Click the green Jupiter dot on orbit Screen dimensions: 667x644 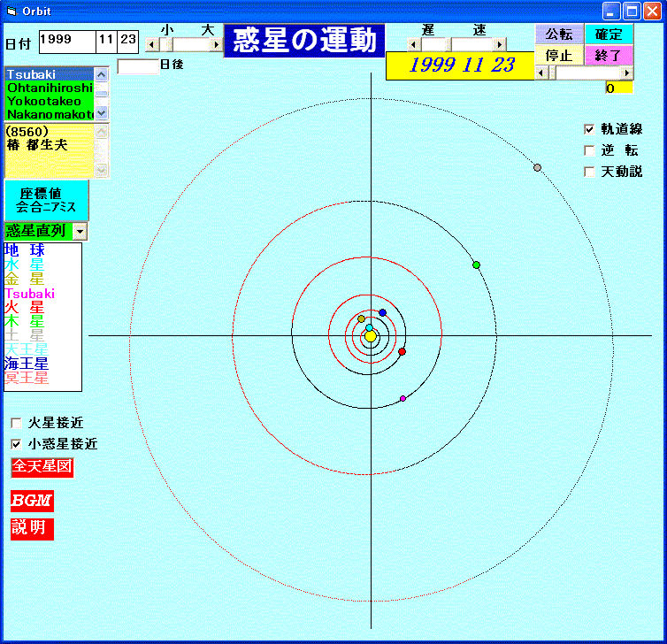[476, 265]
